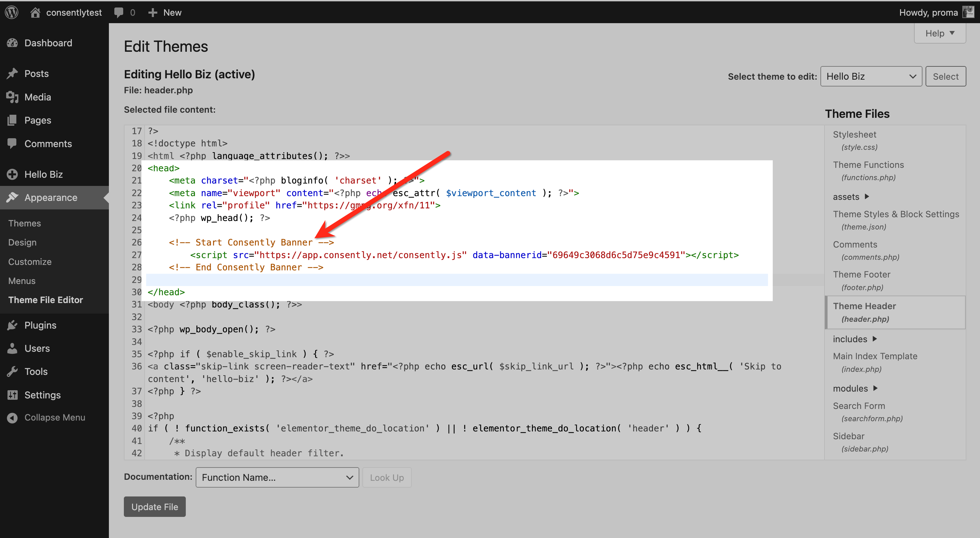Click the proma user avatar
980x538 pixels.
coord(968,12)
